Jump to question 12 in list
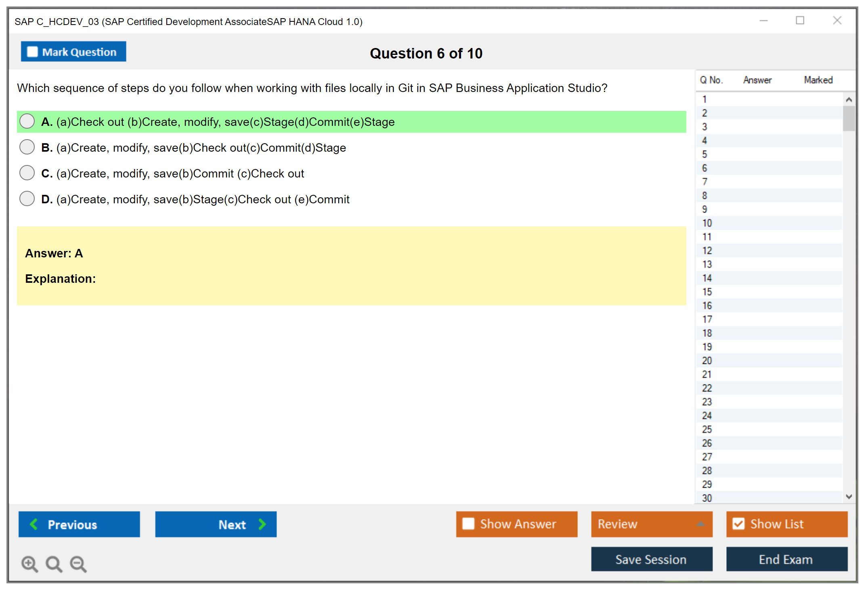This screenshot has width=868, height=593. pyautogui.click(x=707, y=251)
